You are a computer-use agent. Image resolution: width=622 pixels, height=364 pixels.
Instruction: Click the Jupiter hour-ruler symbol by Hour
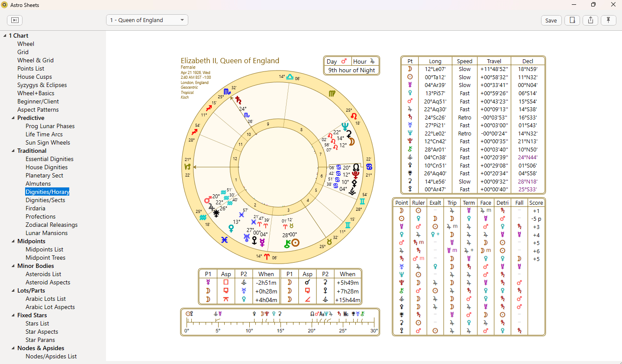372,61
